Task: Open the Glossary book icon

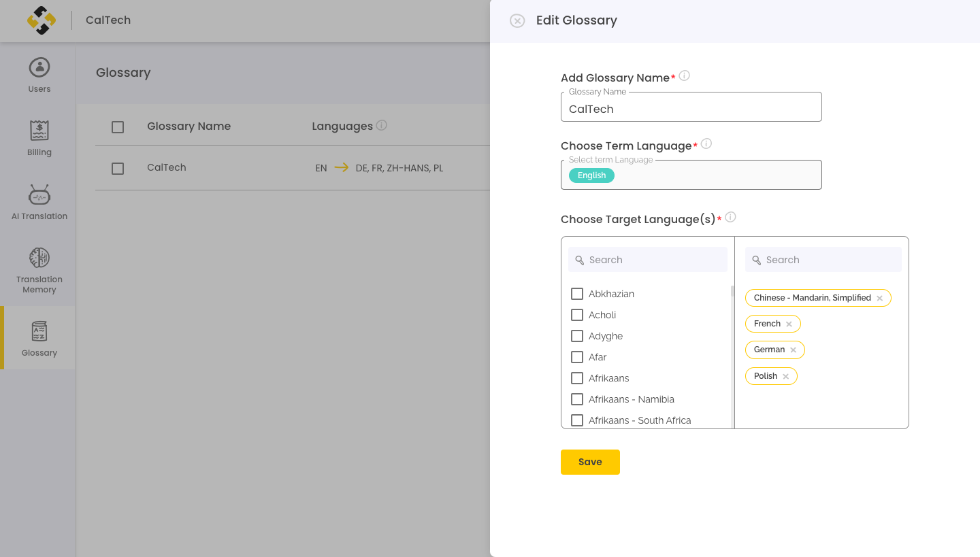Action: click(x=39, y=331)
